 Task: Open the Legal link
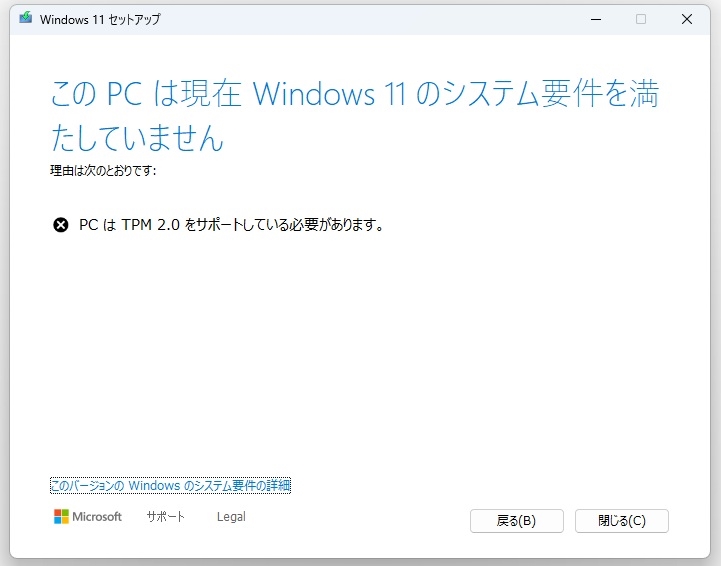point(231,517)
